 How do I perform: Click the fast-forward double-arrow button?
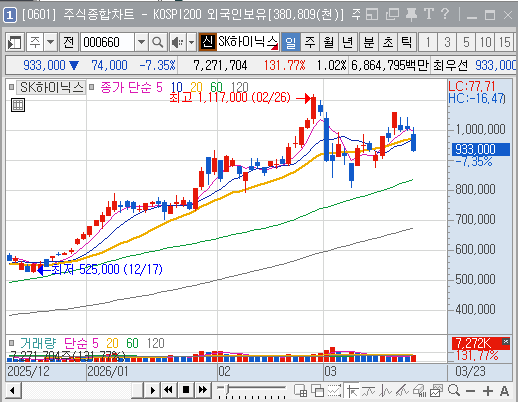point(203,390)
